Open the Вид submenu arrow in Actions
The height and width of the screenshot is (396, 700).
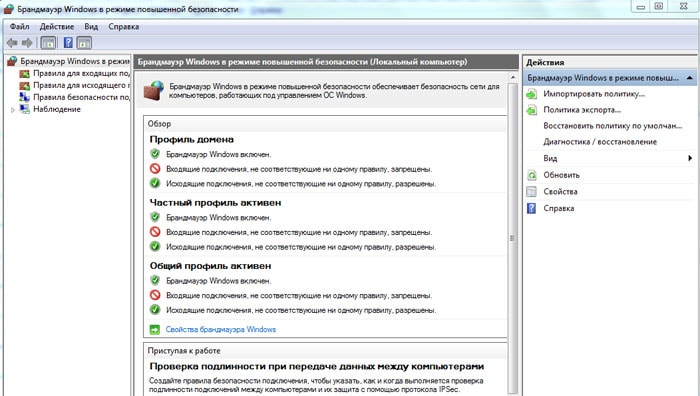pos(690,158)
